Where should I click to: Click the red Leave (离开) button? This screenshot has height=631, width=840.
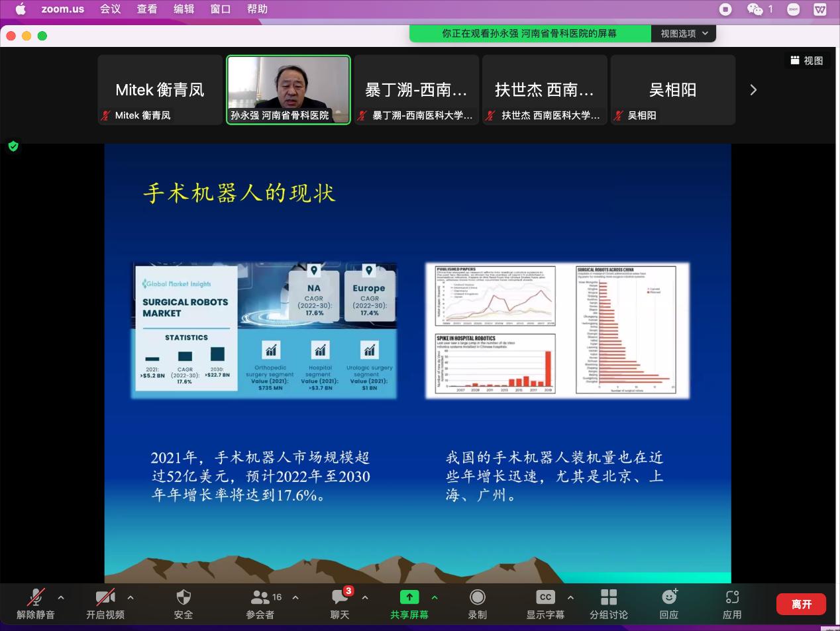click(801, 604)
